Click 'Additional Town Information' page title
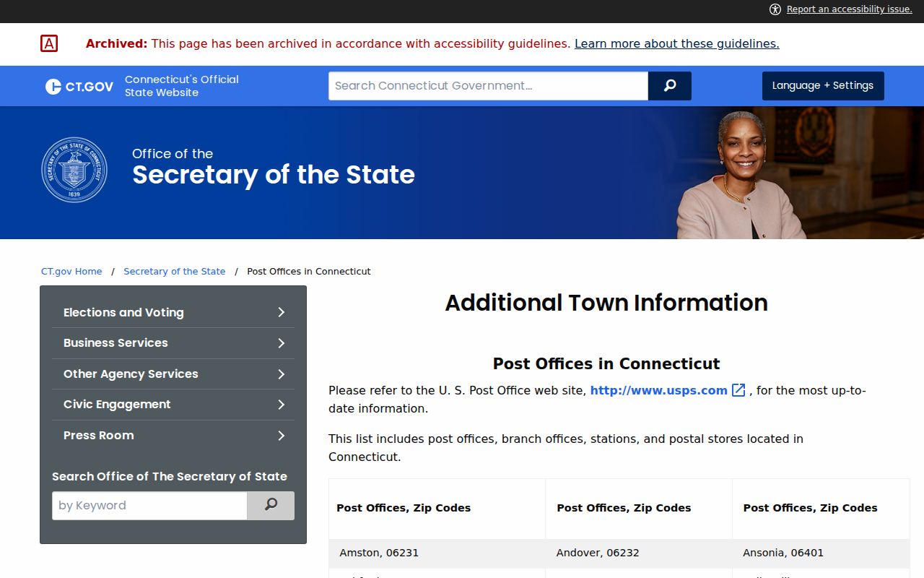The height and width of the screenshot is (578, 924). 606,303
